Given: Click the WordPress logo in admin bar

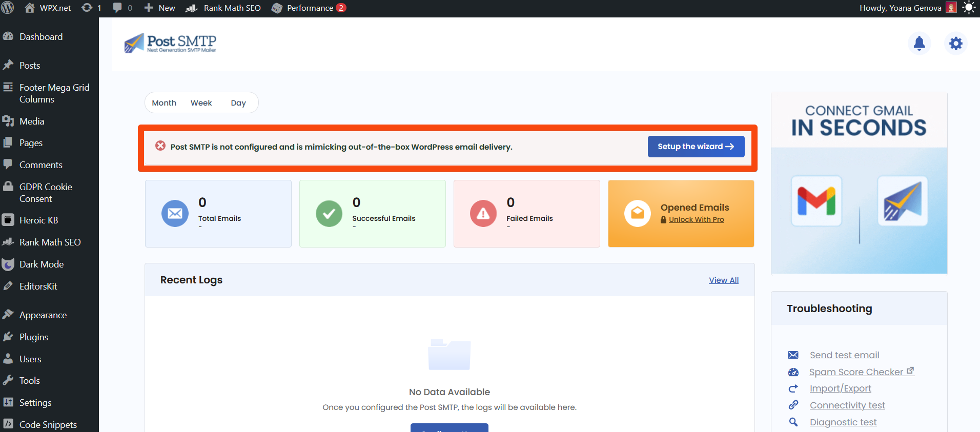Looking at the screenshot, I should click(x=8, y=8).
